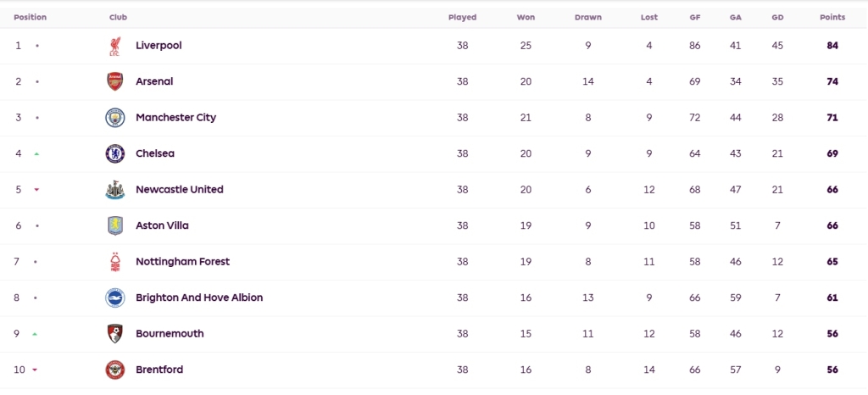Click the Chelsea club badge
The height and width of the screenshot is (395, 868).
tap(115, 153)
